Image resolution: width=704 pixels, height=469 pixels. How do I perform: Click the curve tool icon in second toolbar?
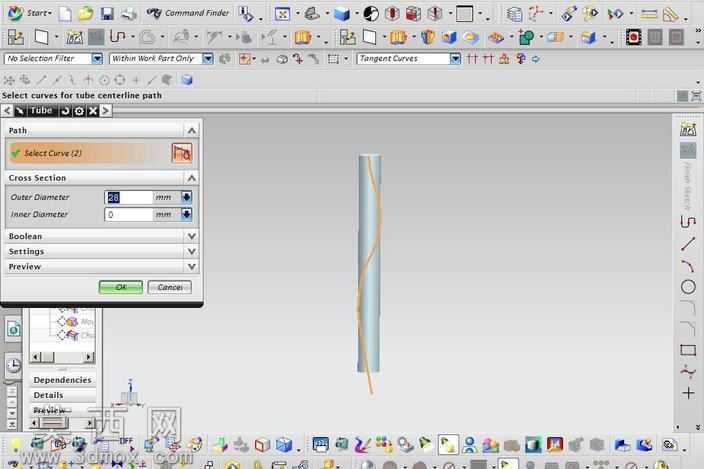tap(117, 36)
